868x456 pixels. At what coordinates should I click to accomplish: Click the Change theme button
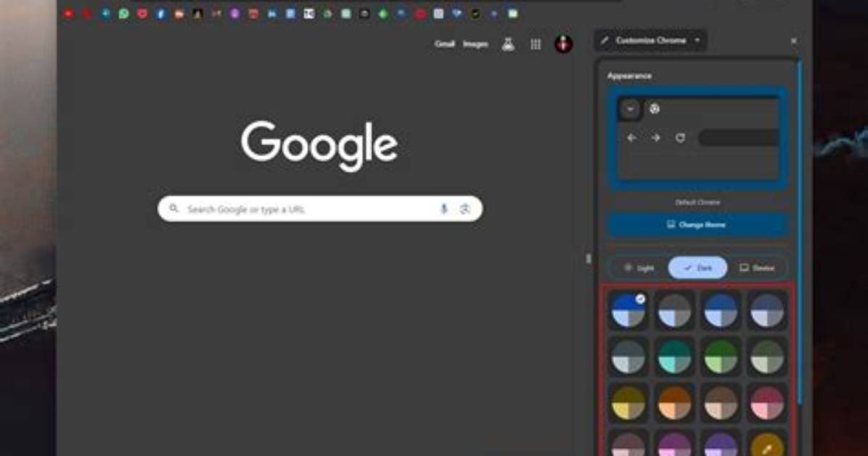(x=697, y=225)
